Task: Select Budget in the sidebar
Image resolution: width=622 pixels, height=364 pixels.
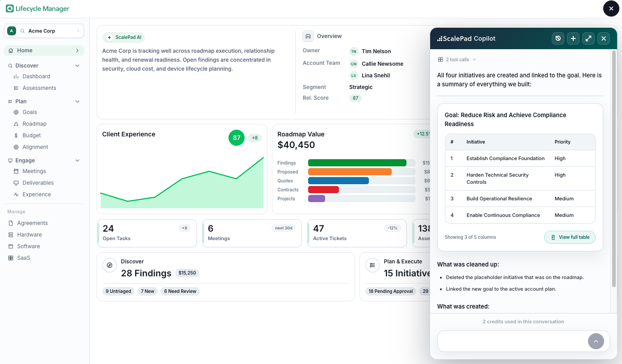Action: coord(32,135)
